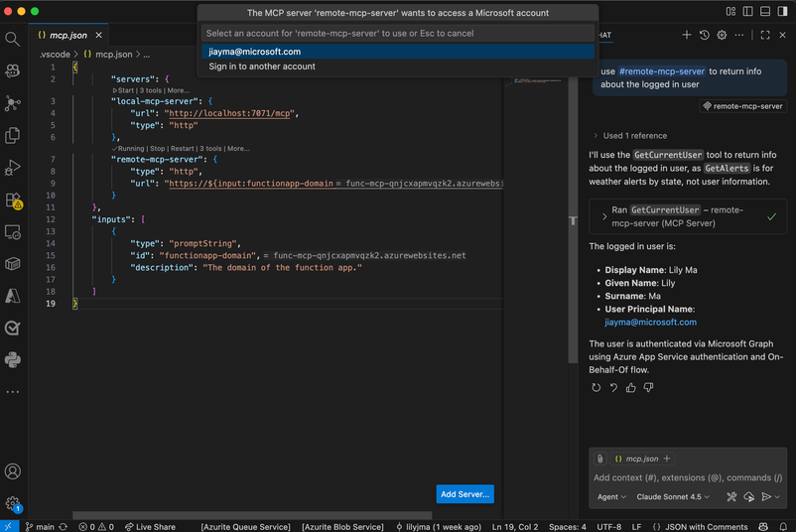Click the account selection search field

pos(397,33)
